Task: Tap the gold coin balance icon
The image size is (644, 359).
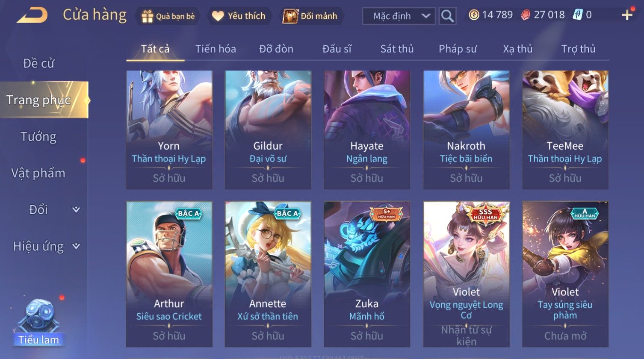Action: pos(473,15)
